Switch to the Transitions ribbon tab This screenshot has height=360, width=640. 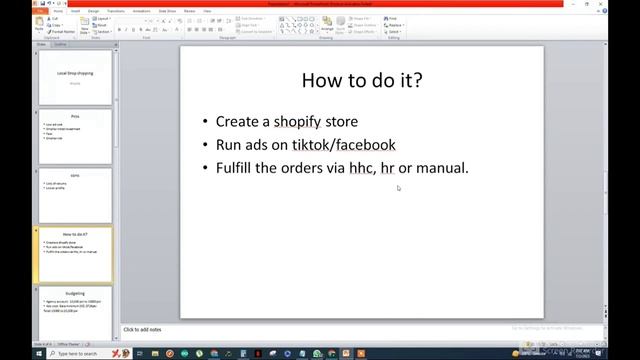tap(116, 11)
